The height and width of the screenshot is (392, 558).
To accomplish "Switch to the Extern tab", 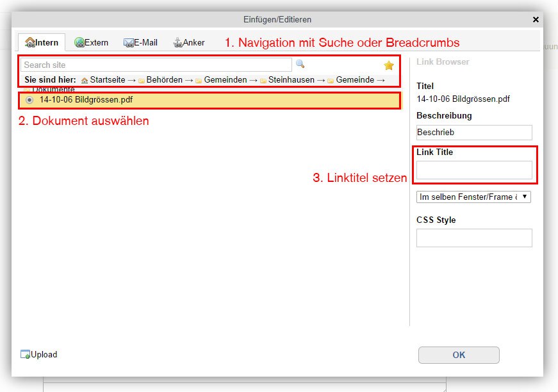I will (x=91, y=42).
